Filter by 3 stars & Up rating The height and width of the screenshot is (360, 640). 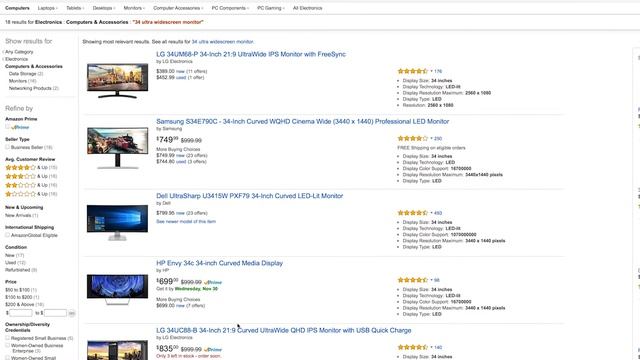coord(31,176)
